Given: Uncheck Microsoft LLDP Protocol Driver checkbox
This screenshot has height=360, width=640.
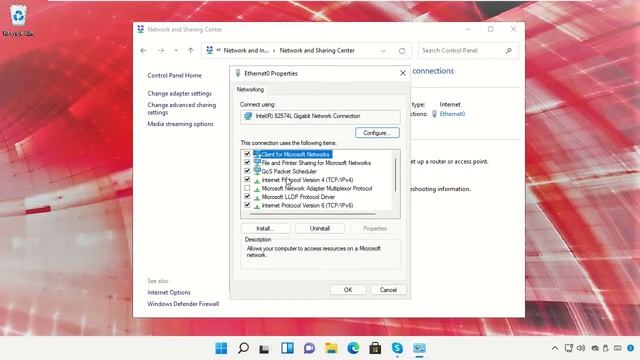Looking at the screenshot, I should (x=247, y=197).
